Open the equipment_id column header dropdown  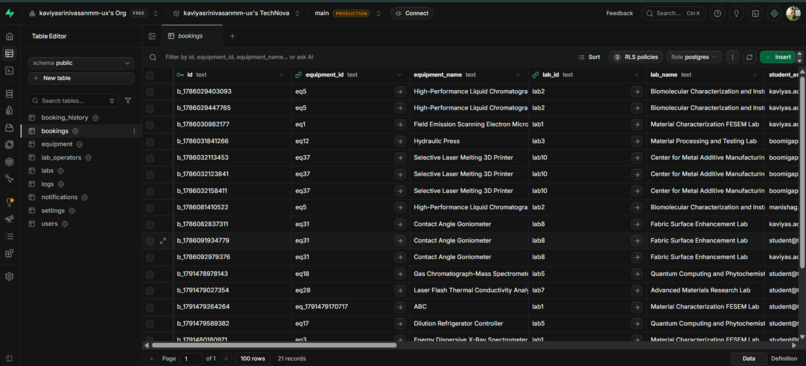click(400, 75)
